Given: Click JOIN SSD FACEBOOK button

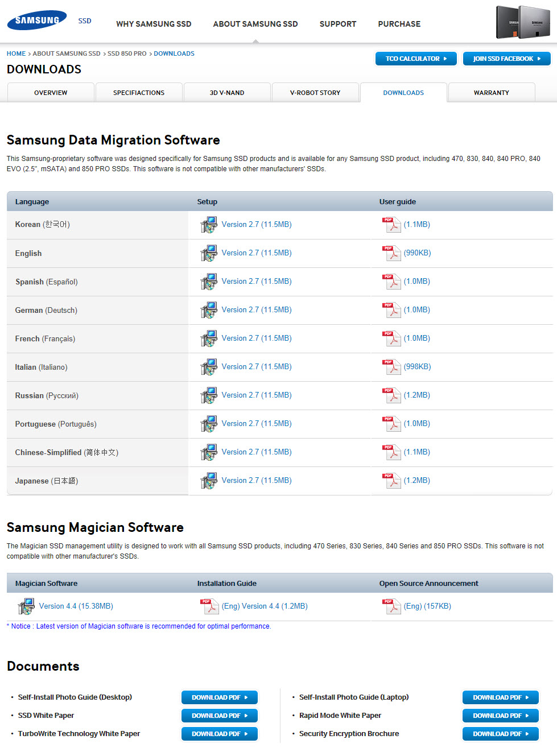Looking at the screenshot, I should click(x=507, y=59).
